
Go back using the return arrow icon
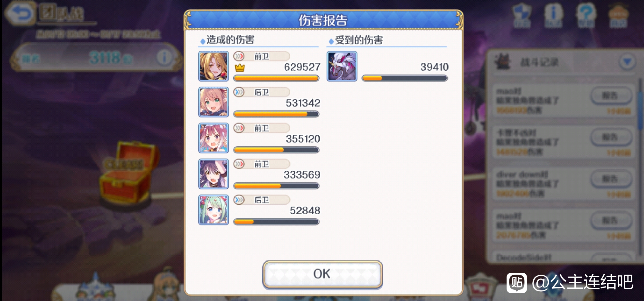[x=20, y=13]
